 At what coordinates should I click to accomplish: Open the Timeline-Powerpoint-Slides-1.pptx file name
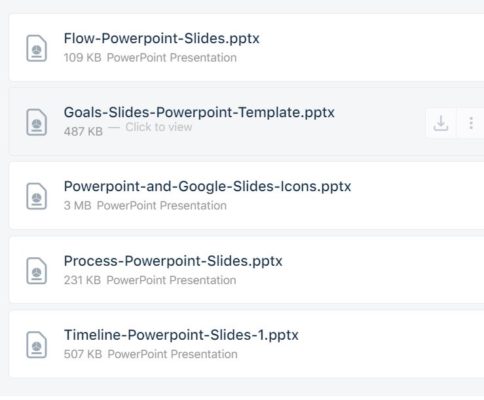181,335
